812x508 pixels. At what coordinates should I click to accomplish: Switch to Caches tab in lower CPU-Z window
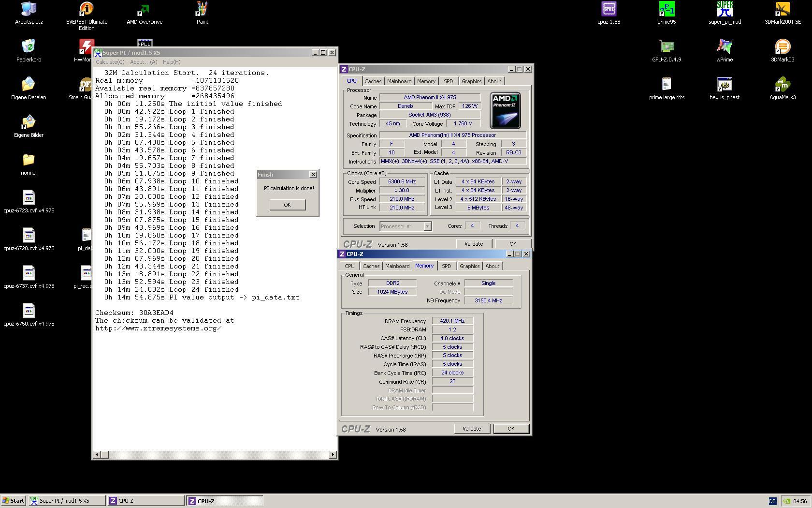[371, 266]
